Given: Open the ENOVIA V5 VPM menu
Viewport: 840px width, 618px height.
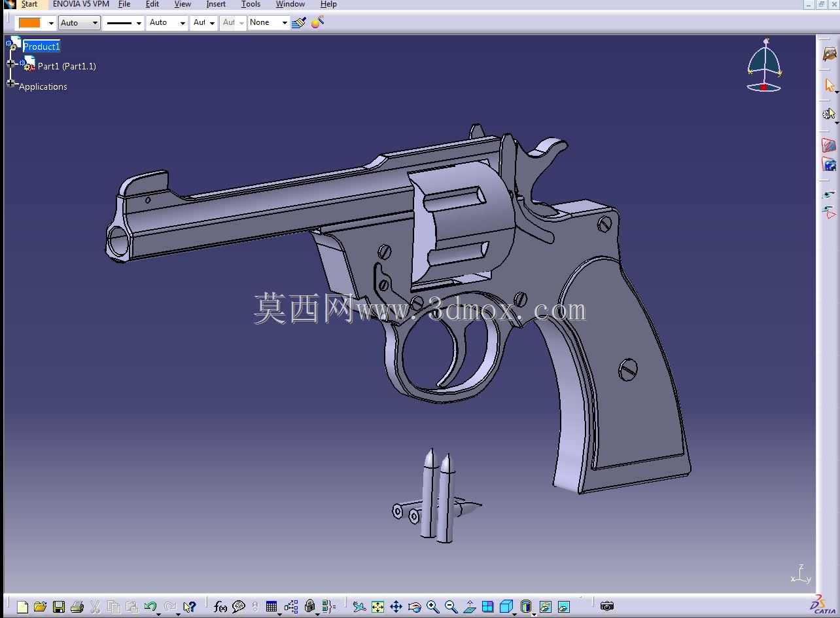Looking at the screenshot, I should click(x=81, y=4).
